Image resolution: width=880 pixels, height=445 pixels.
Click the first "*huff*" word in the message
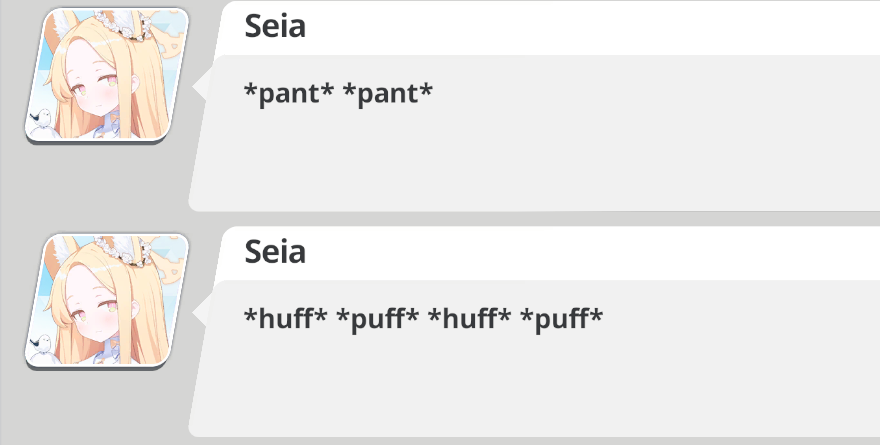[x=286, y=319]
